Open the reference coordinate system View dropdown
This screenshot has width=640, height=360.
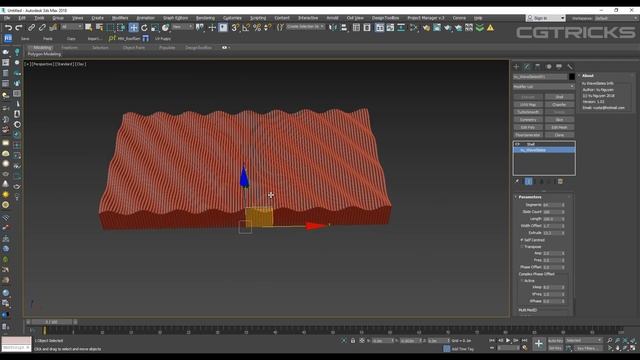pyautogui.click(x=182, y=27)
